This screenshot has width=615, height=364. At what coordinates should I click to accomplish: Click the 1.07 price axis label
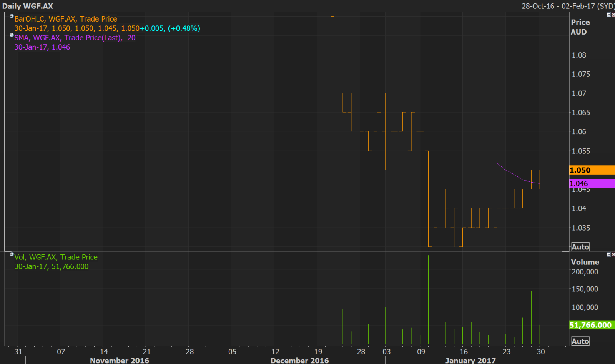coord(579,93)
